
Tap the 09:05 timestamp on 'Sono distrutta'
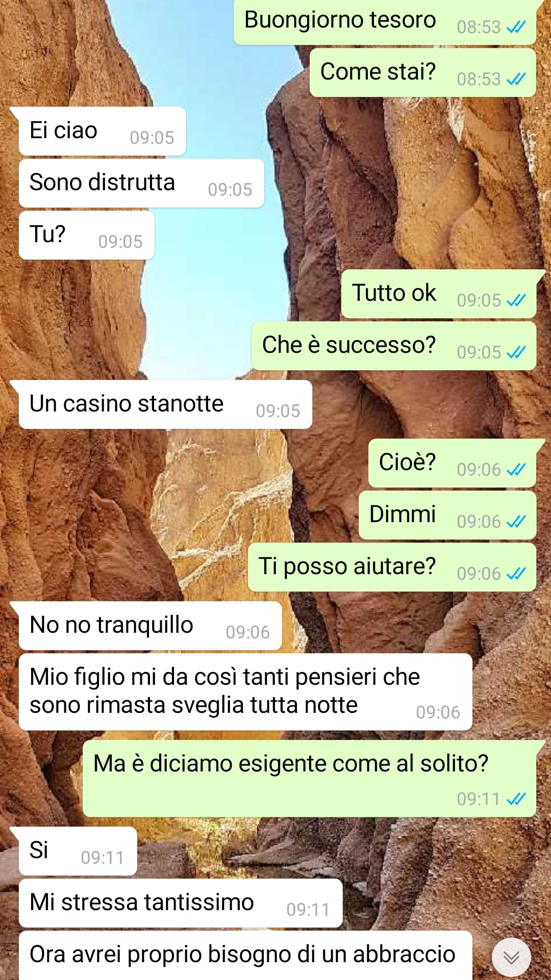[x=230, y=190]
